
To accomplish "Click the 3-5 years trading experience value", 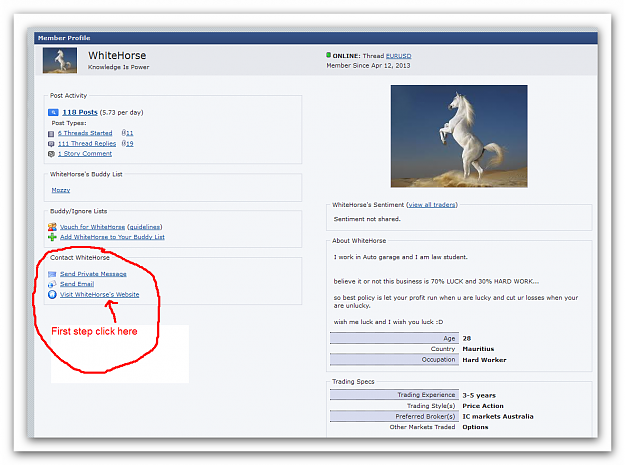I will [x=479, y=396].
